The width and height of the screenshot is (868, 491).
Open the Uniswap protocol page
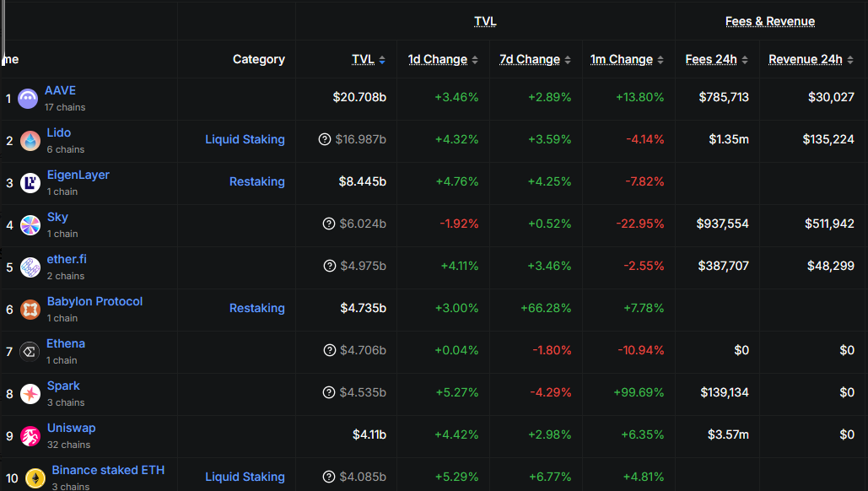pos(72,428)
